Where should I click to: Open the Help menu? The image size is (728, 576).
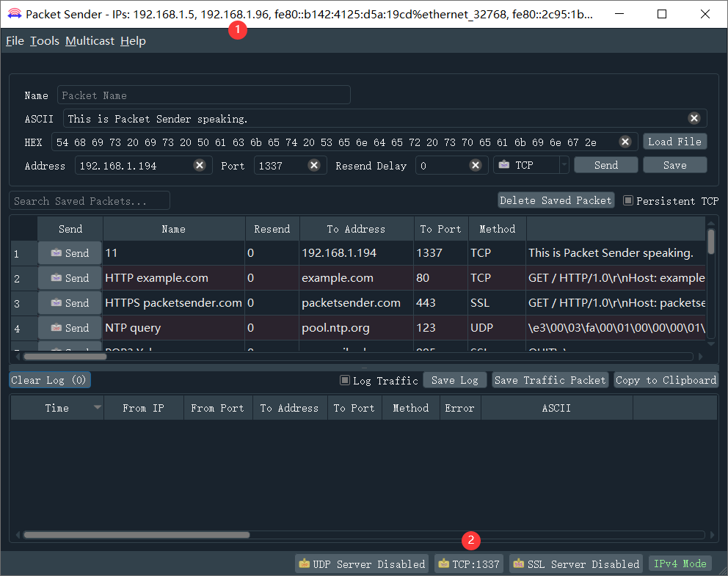133,41
